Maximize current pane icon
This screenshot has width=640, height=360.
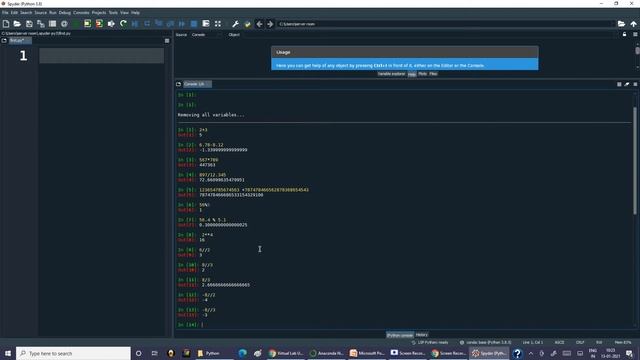[x=206, y=24]
